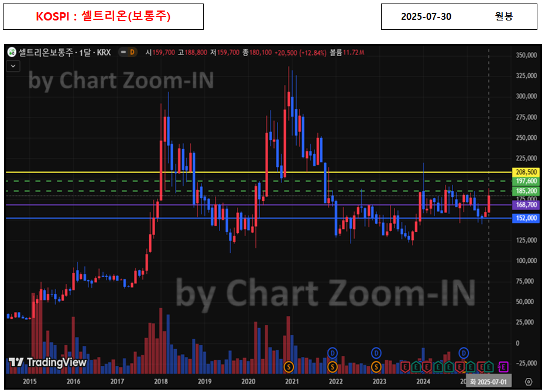Open chart settings via the hexagon gear icon
This screenshot has width=545, height=392.
pyautogui.click(x=528, y=382)
